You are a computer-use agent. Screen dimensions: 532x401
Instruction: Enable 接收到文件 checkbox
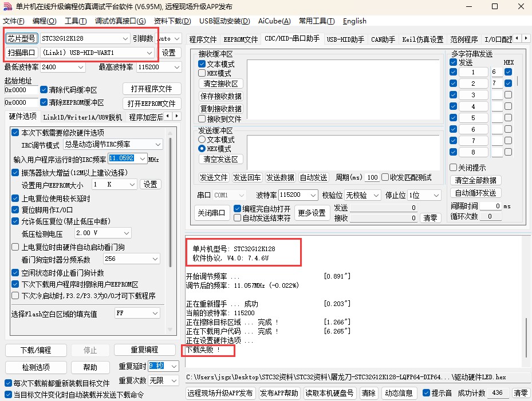coord(202,118)
